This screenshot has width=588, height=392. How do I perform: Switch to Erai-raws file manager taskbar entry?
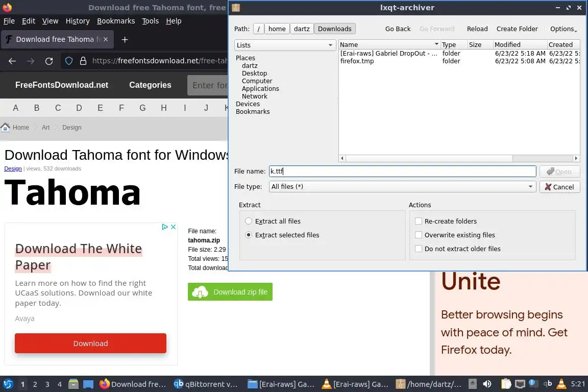pyautogui.click(x=281, y=384)
